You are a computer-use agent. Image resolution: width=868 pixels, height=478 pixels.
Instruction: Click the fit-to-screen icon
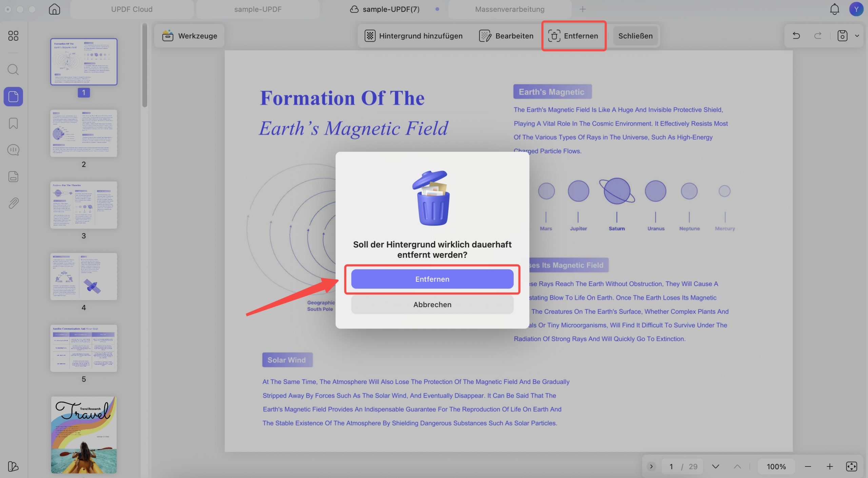click(x=851, y=466)
